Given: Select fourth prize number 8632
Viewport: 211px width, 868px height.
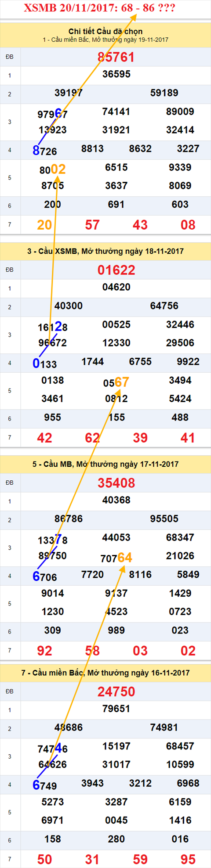Looking at the screenshot, I should point(140,149).
